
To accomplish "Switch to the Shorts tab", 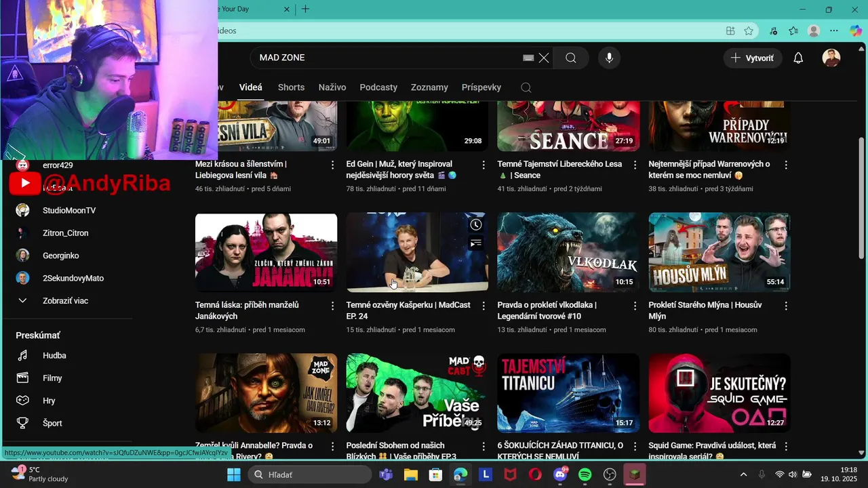I will tap(291, 87).
